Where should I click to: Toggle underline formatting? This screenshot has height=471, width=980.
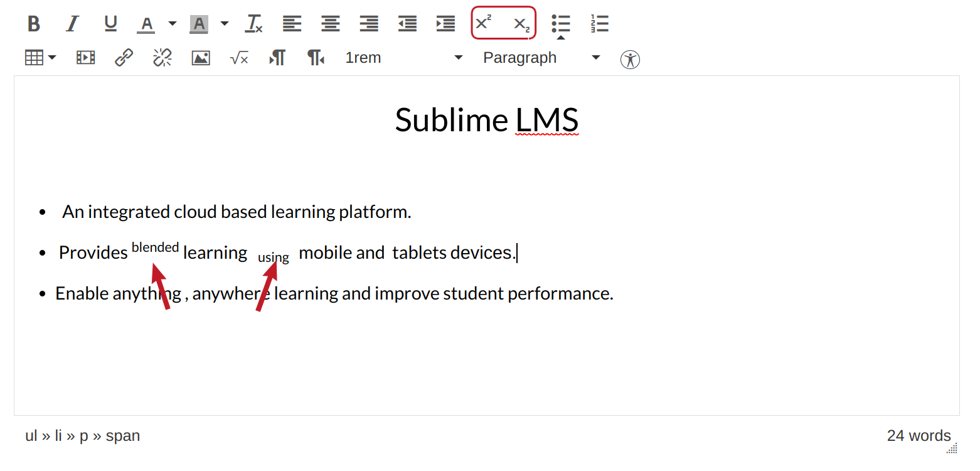coord(110,23)
